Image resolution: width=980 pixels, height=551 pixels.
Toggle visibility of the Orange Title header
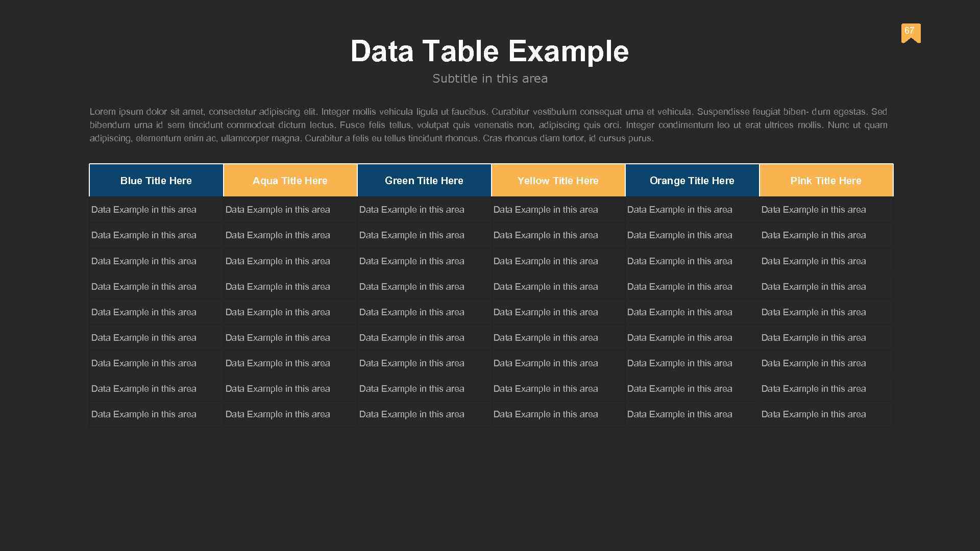coord(692,180)
